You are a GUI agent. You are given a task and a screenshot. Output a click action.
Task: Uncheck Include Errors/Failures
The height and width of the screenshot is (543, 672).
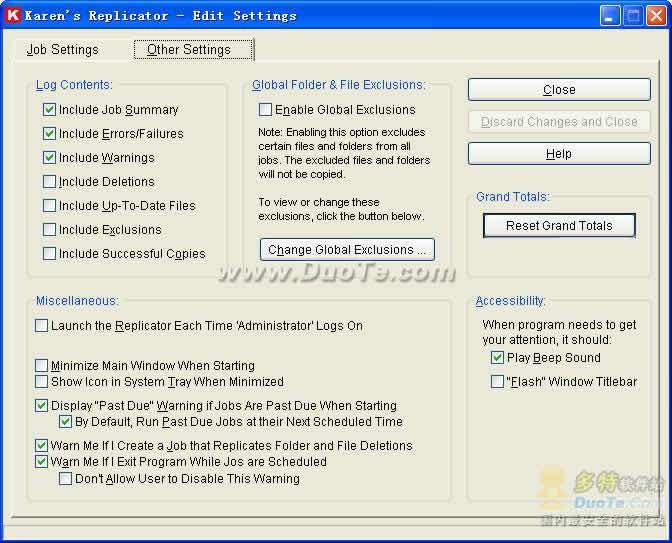(49, 134)
